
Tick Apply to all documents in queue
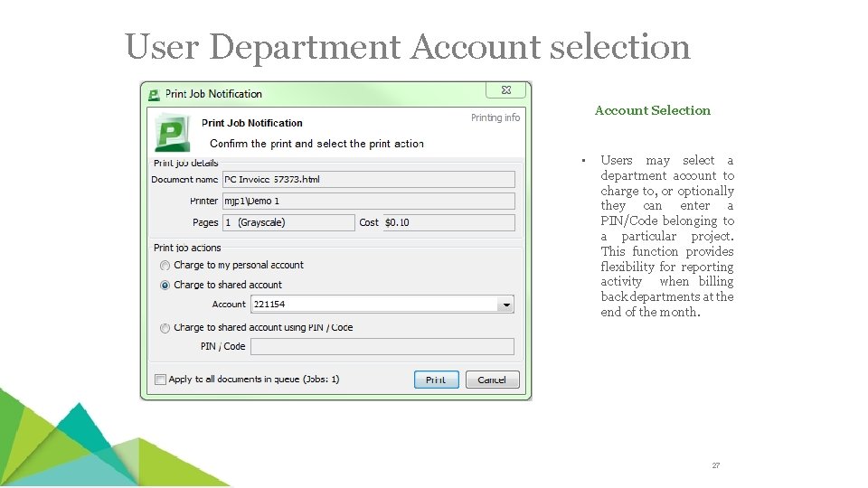(x=161, y=380)
